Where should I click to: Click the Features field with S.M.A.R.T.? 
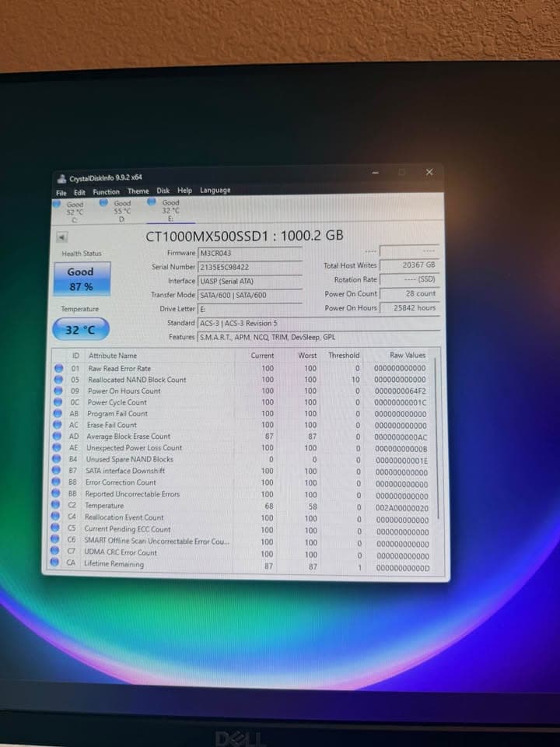point(318,337)
